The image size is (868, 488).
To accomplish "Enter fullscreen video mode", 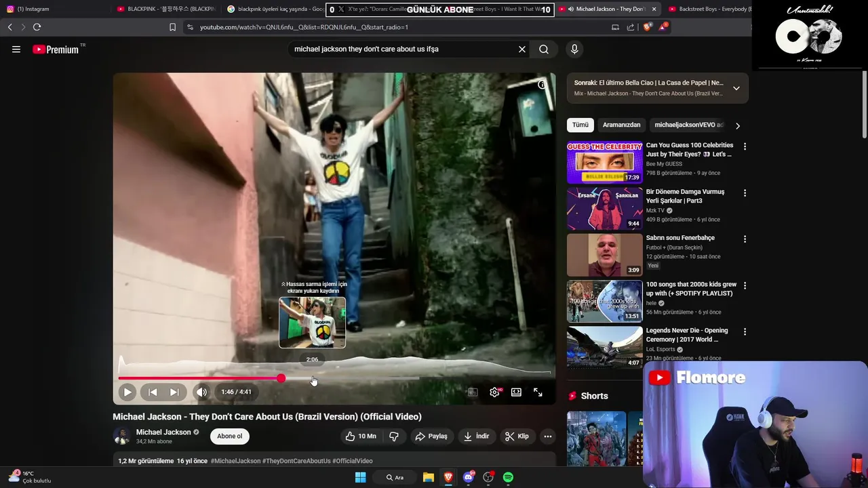I will click(538, 392).
